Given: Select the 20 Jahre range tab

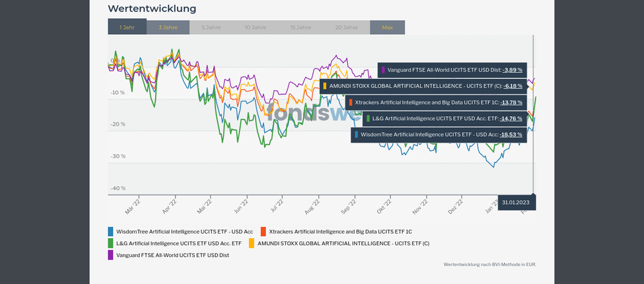Looking at the screenshot, I should coord(347,27).
